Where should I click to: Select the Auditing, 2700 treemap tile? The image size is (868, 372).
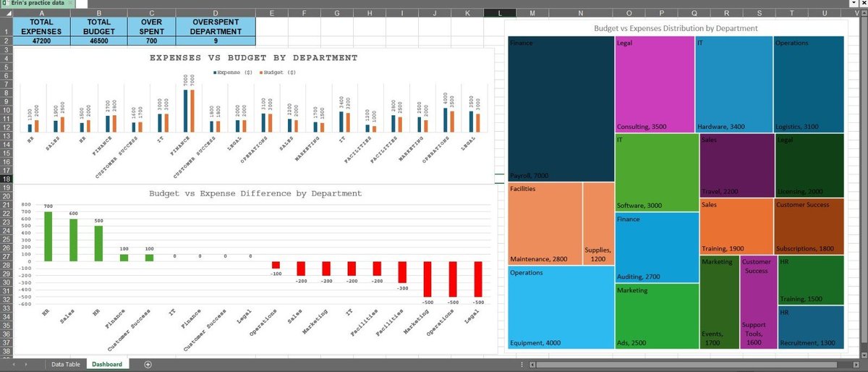pyautogui.click(x=656, y=248)
